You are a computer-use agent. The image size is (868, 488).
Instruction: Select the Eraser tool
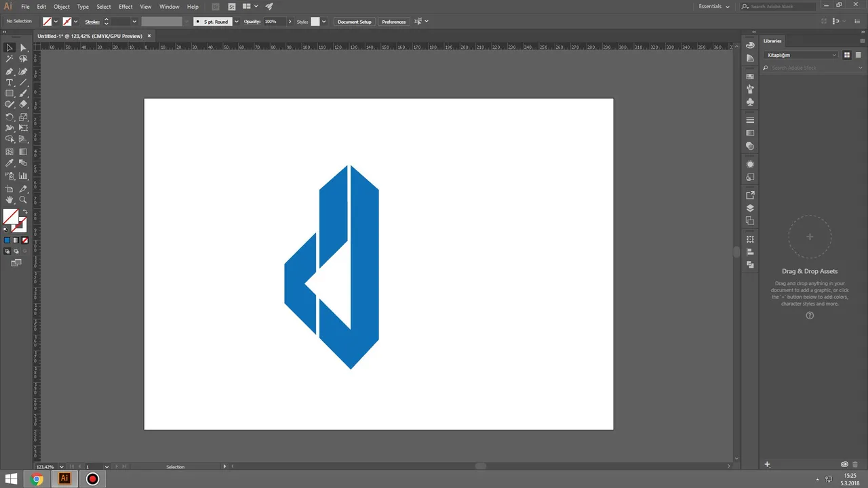23,104
